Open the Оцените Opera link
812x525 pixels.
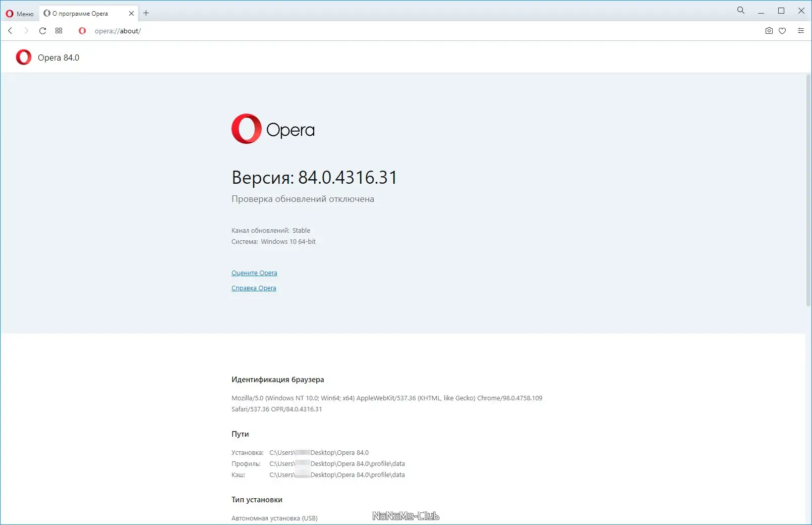[x=254, y=273]
